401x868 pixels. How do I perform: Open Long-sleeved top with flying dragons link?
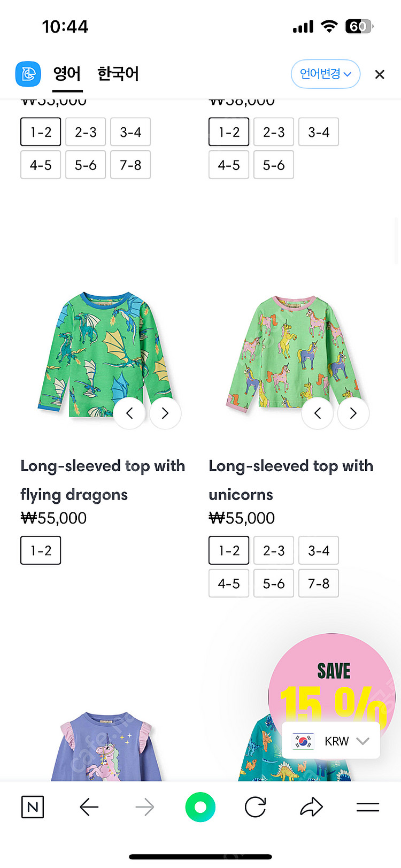pos(103,480)
